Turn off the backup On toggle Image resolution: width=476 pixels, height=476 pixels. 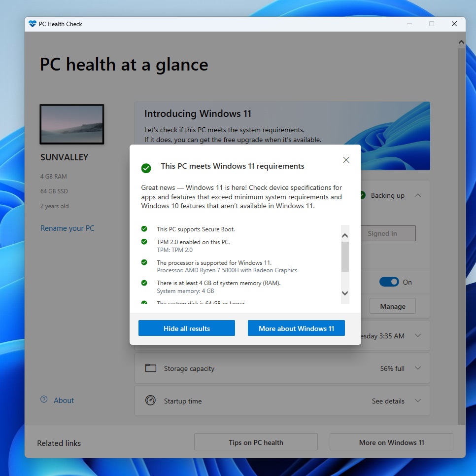pos(389,281)
